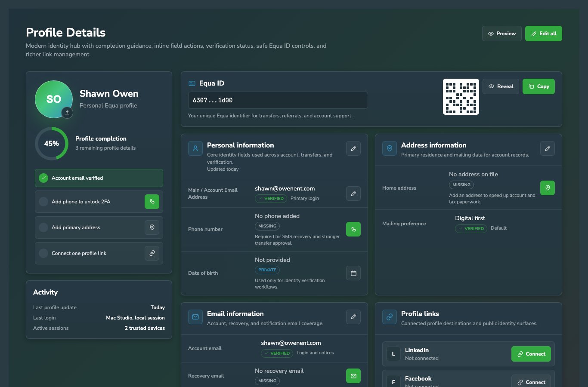Image resolution: width=588 pixels, height=387 pixels.
Task: Click the Profile links chain header icon
Action: pos(390,317)
